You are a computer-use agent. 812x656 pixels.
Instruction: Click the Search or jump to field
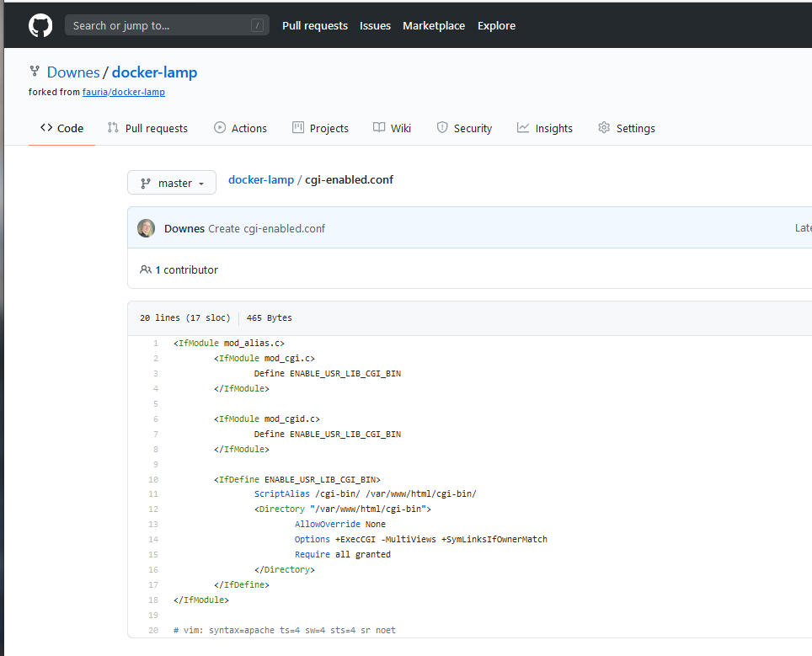[x=167, y=25]
